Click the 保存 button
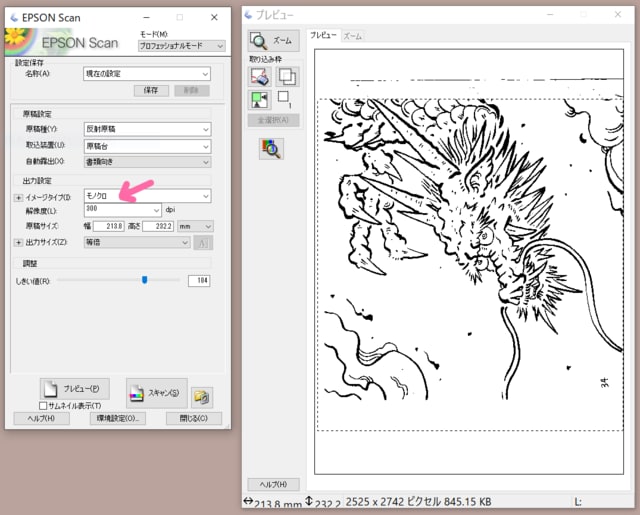The image size is (640, 515). tap(150, 90)
